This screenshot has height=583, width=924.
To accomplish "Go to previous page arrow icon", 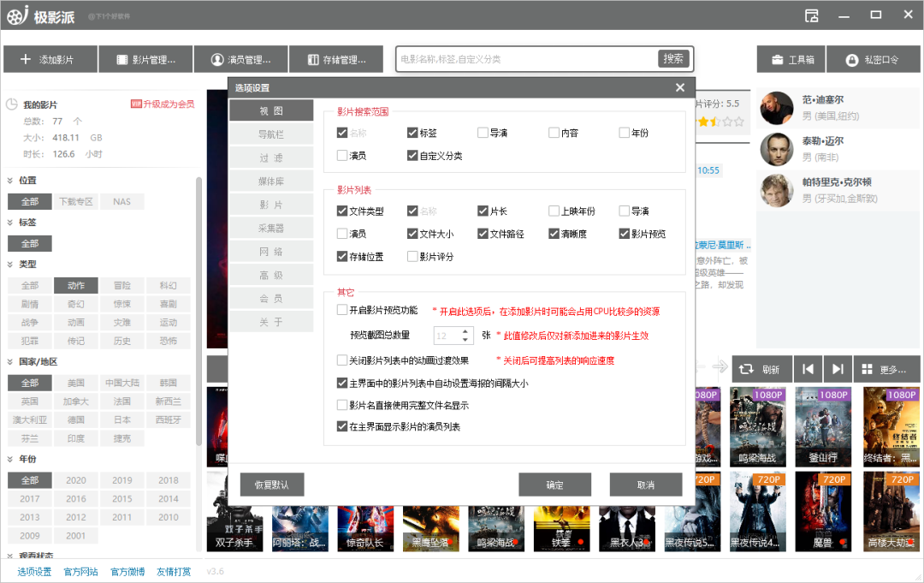I will pyautogui.click(x=807, y=369).
